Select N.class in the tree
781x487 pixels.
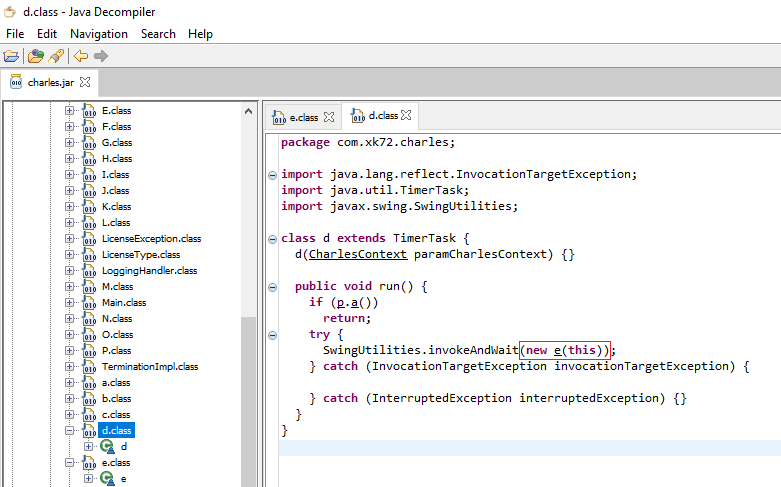point(117,319)
